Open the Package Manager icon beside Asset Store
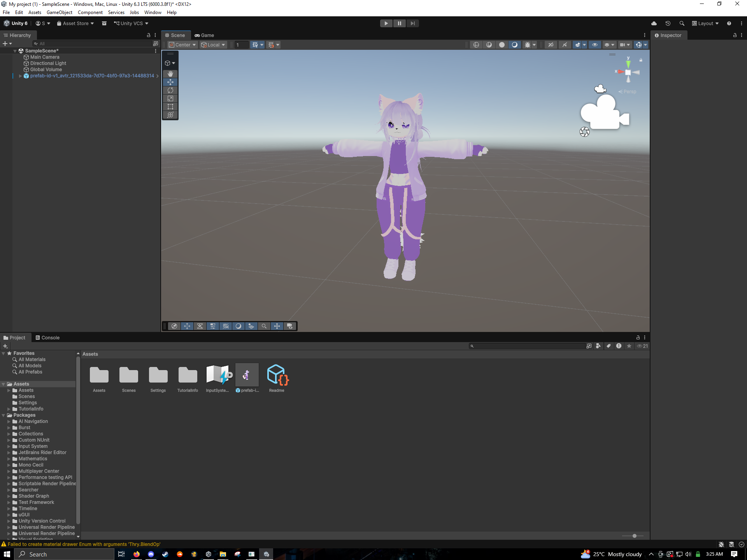 [104, 23]
